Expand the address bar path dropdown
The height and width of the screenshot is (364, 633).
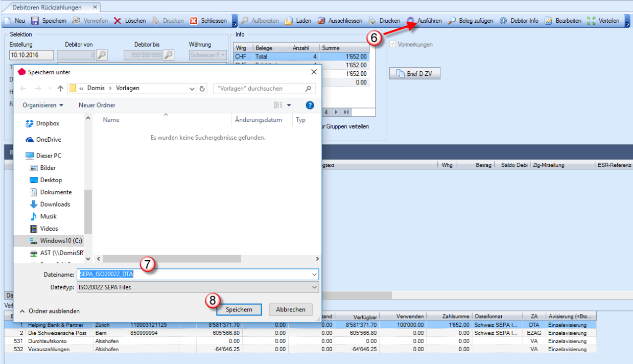click(x=192, y=89)
